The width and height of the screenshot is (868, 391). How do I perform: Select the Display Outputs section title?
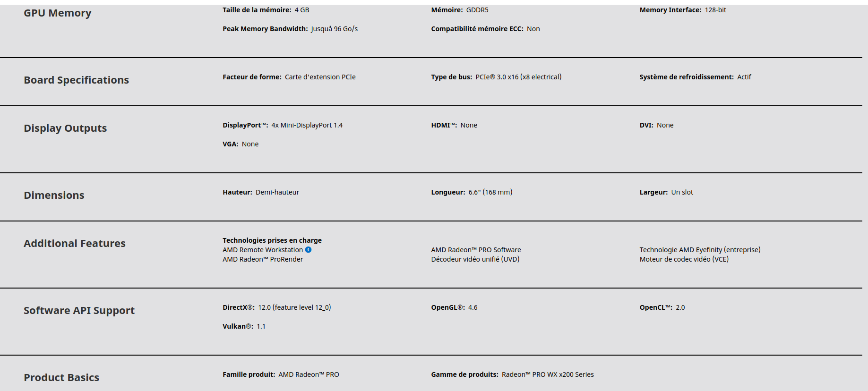point(65,128)
